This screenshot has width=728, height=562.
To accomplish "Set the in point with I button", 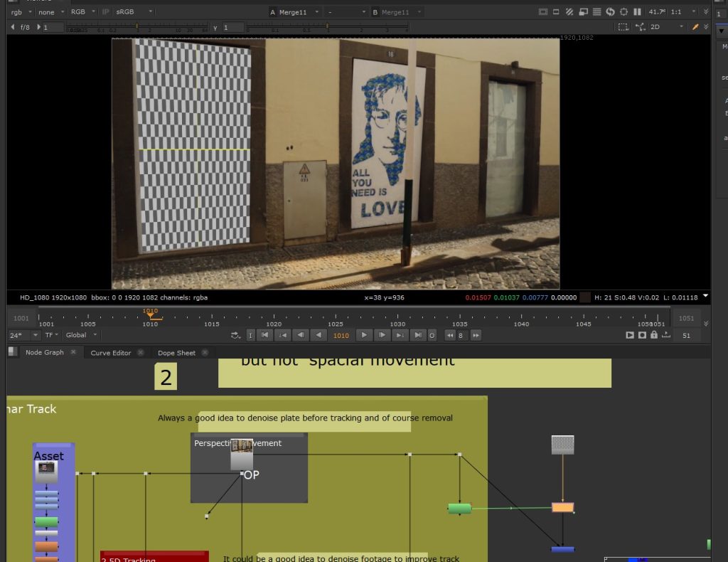I will point(250,335).
